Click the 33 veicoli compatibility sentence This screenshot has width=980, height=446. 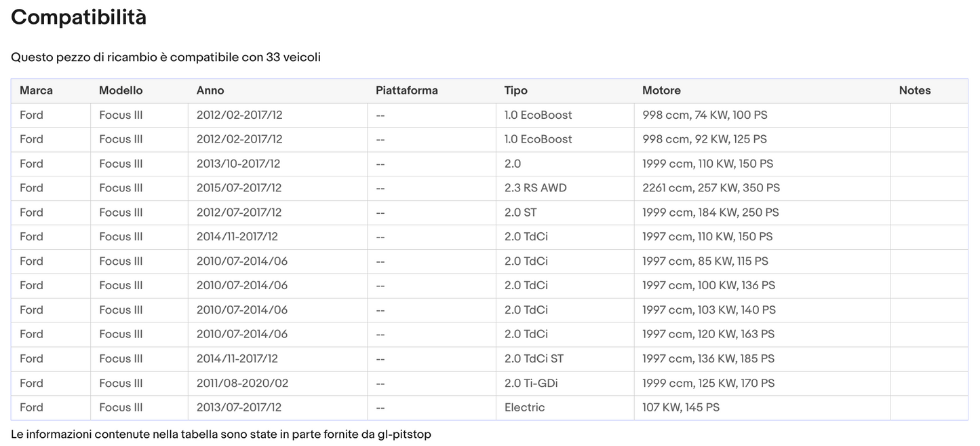pos(165,57)
